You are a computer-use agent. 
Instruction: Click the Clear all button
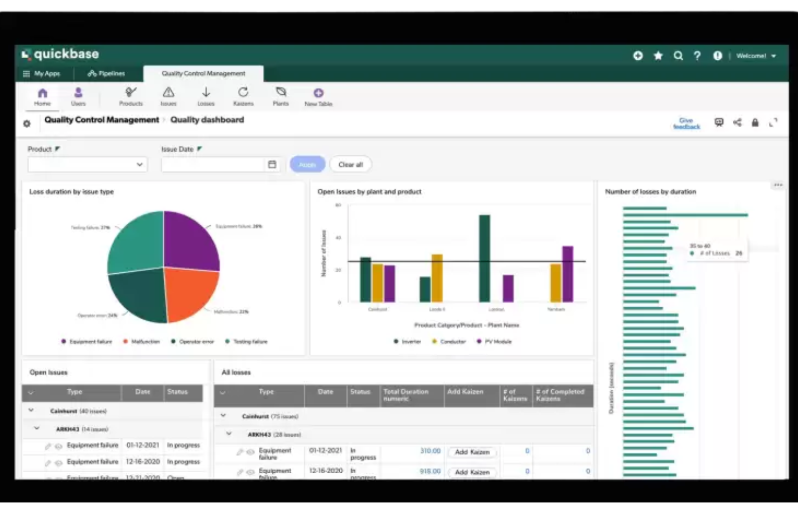pos(350,164)
